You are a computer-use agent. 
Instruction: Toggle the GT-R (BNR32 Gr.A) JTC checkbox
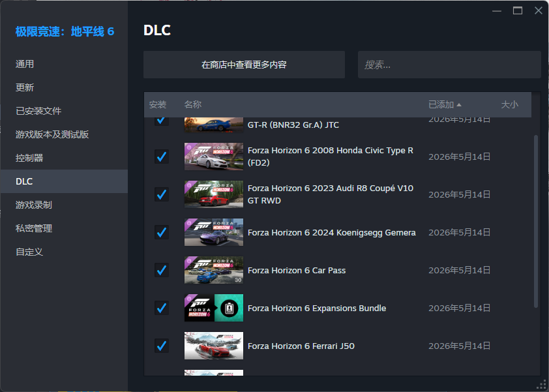pyautogui.click(x=162, y=121)
